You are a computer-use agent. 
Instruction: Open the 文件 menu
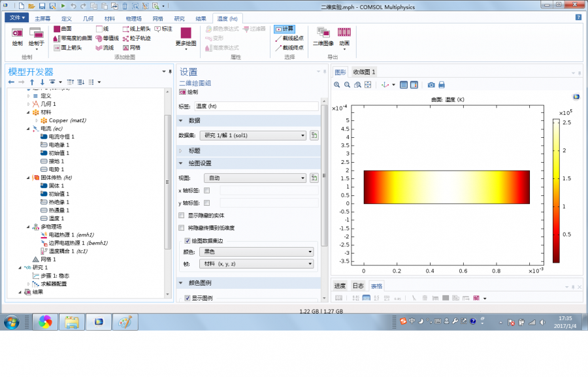tap(17, 18)
